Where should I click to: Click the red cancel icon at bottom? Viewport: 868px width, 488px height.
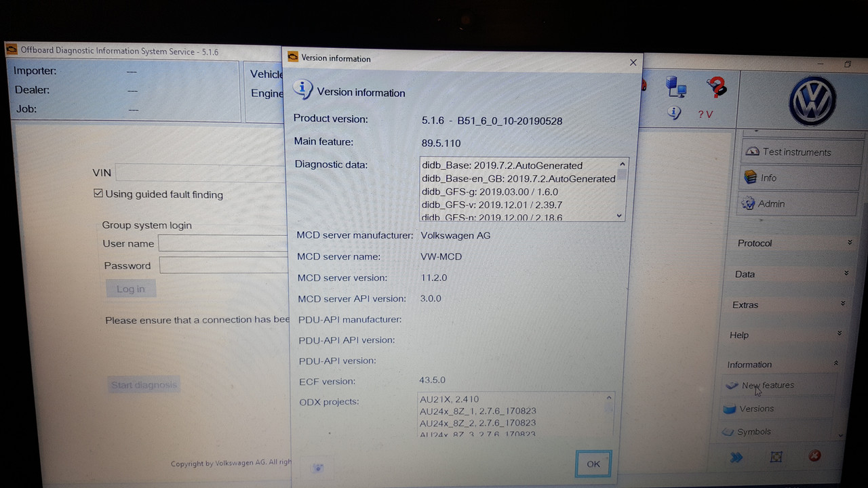click(x=815, y=456)
